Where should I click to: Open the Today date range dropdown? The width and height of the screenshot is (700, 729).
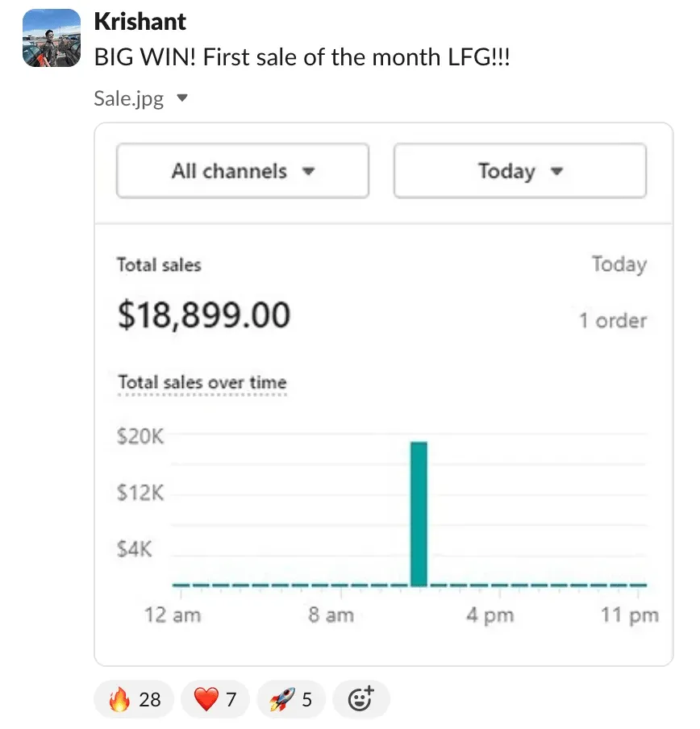click(519, 171)
